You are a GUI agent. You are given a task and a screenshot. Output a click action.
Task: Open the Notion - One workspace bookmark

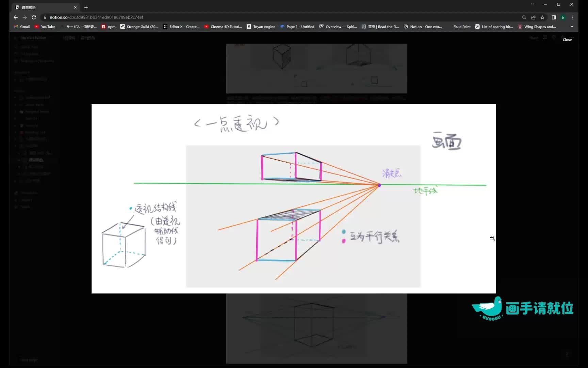[x=423, y=27]
